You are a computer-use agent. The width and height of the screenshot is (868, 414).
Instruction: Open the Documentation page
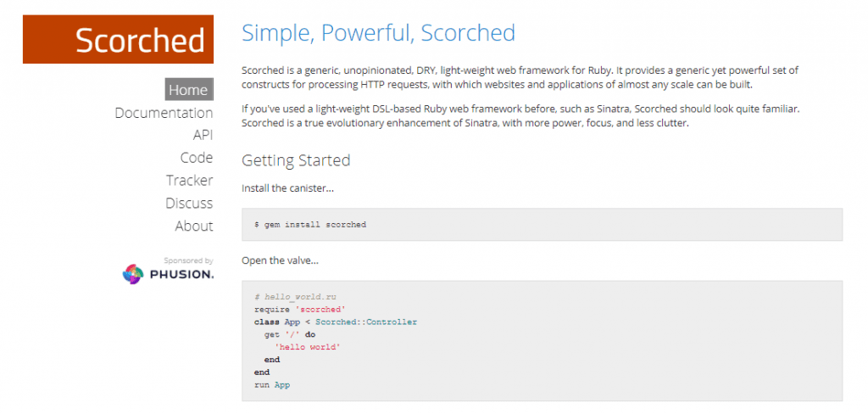click(164, 113)
